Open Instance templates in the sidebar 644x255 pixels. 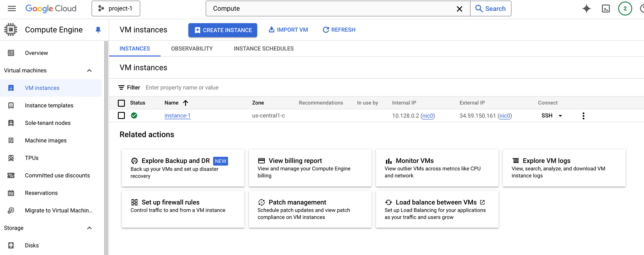pyautogui.click(x=49, y=105)
